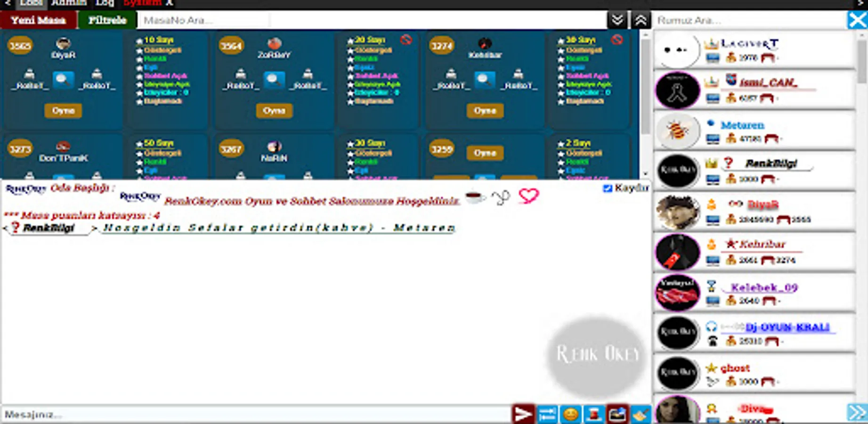Switch to the Log tab
868x424 pixels.
[x=105, y=3]
